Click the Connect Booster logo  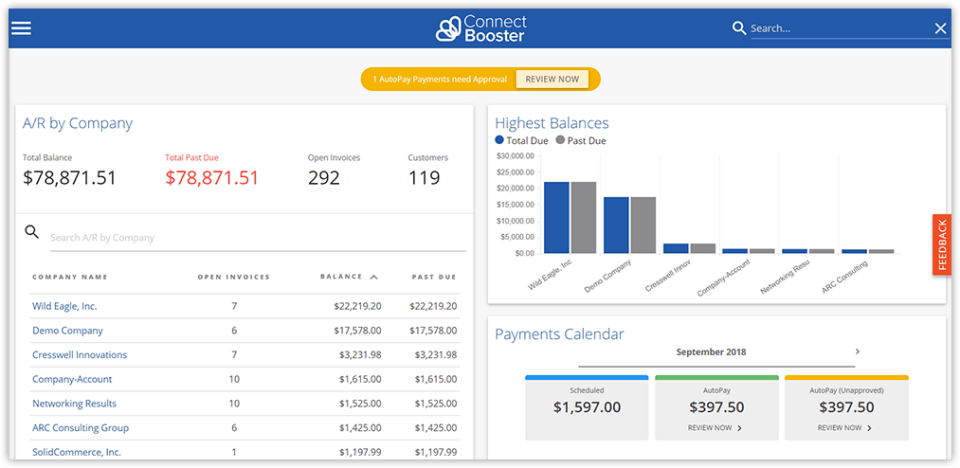click(x=481, y=29)
